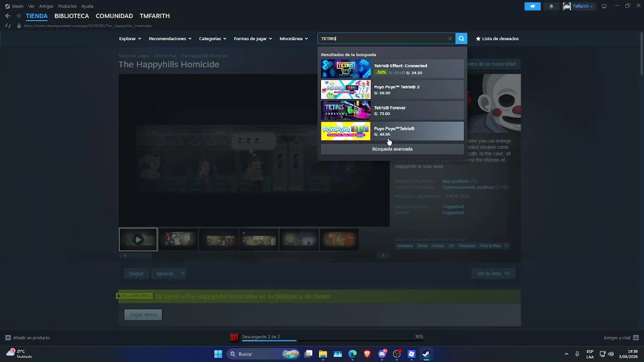644x362 pixels.
Task: Select Tetris Effect: Connected search result
Action: [x=392, y=69]
